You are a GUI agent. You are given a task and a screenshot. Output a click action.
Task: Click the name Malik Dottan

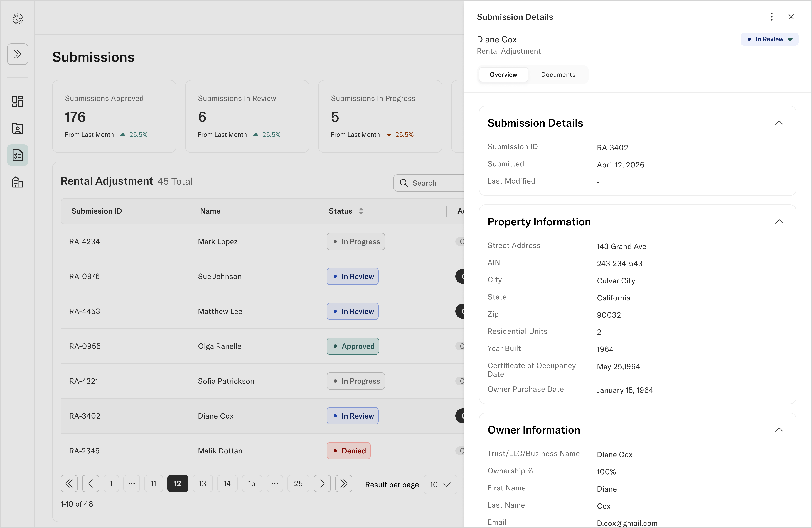[220, 451]
